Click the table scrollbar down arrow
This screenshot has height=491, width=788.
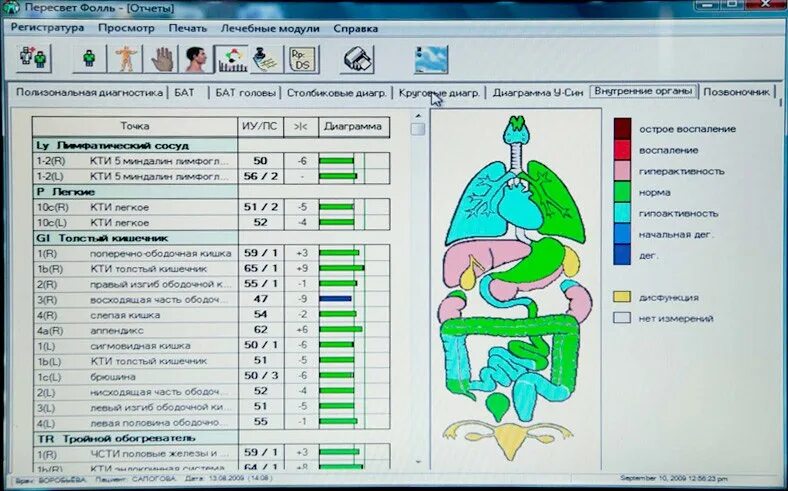click(x=418, y=461)
